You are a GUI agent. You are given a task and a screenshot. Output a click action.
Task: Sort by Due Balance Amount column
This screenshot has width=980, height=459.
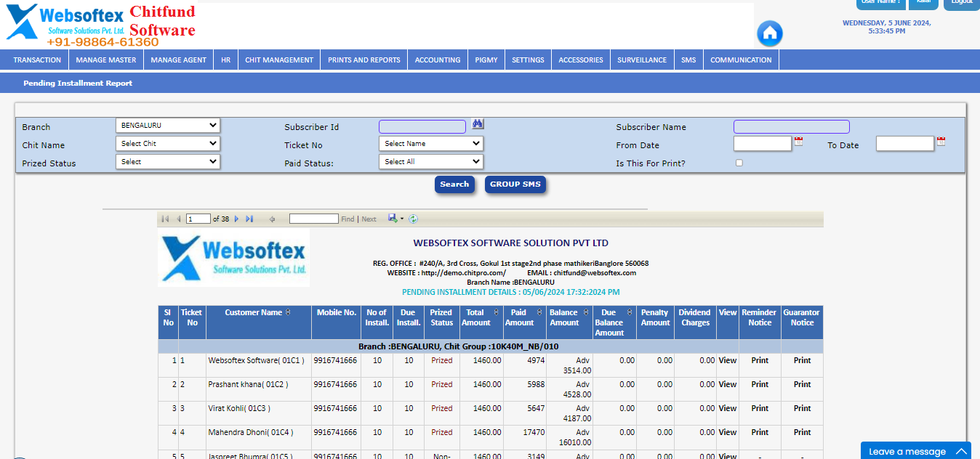[631, 312]
